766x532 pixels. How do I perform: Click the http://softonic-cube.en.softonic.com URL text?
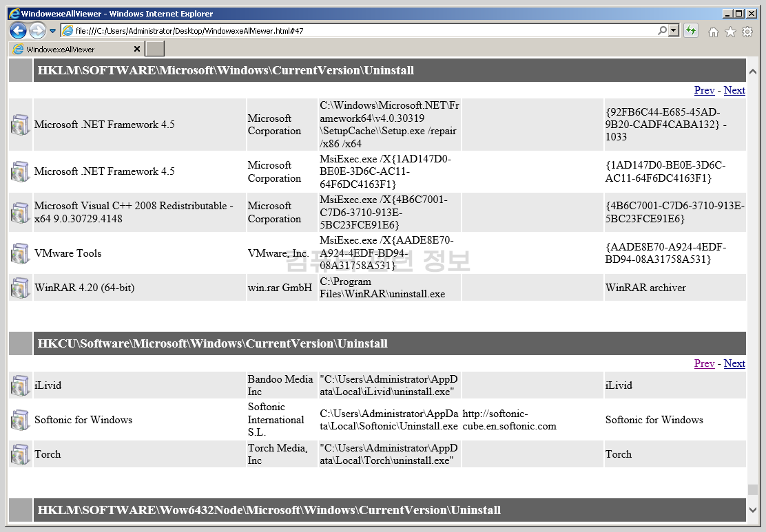pyautogui.click(x=510, y=420)
